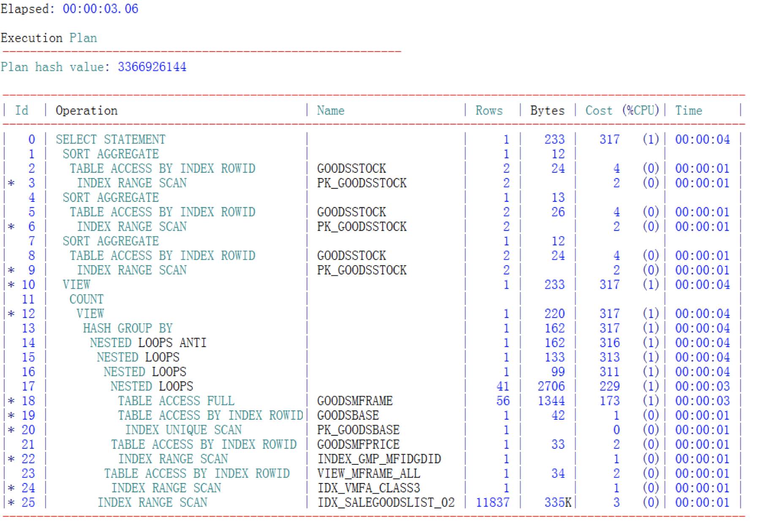Click the Rows column header
This screenshot has height=532, width=760.
(x=489, y=111)
